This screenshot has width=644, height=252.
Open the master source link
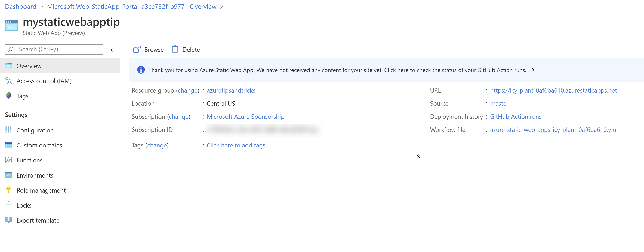[x=499, y=103]
